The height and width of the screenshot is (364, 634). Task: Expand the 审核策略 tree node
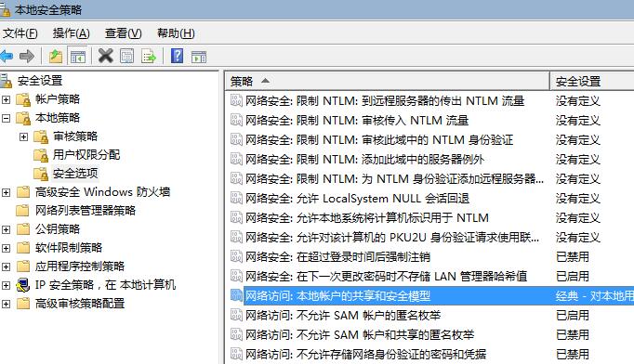24,136
